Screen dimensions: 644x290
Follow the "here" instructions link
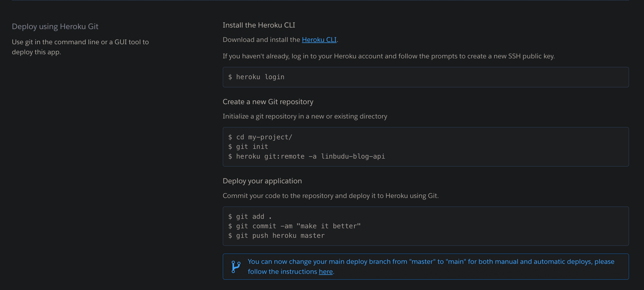(x=326, y=272)
